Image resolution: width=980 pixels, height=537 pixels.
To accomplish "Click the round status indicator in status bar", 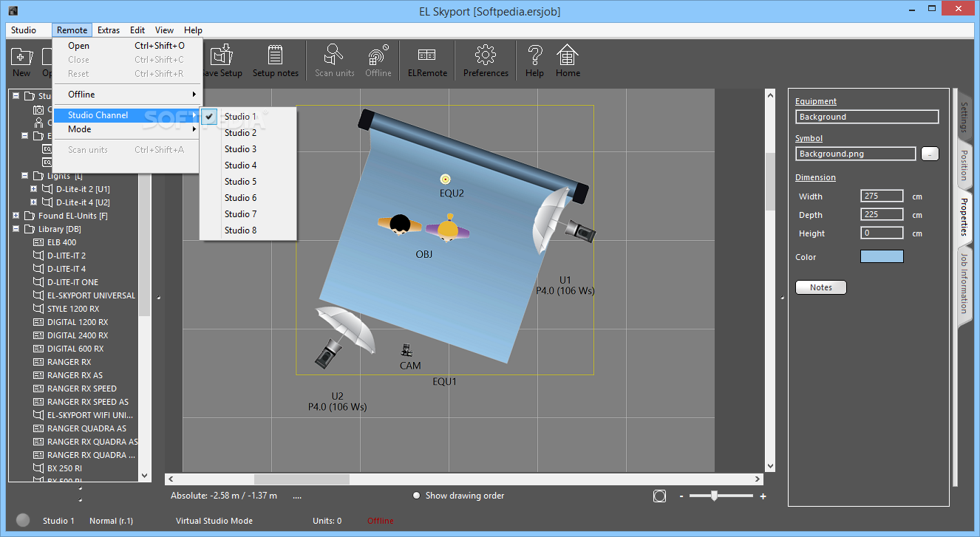I will [23, 520].
